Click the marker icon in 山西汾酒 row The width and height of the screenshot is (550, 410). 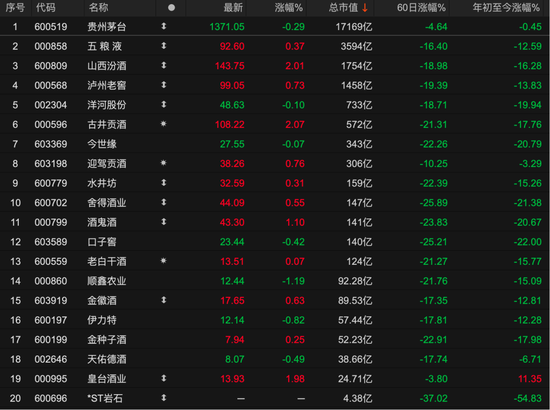[163, 66]
